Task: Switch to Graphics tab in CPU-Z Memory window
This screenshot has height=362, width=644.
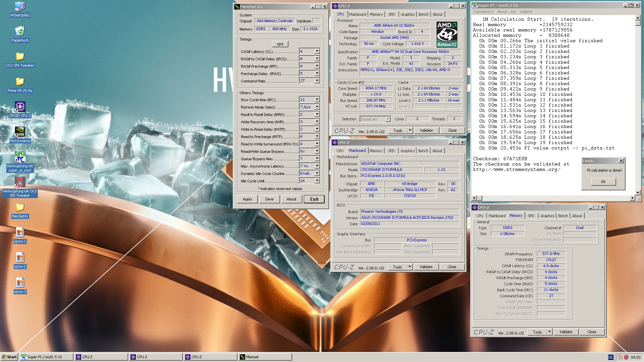Action: [547, 216]
